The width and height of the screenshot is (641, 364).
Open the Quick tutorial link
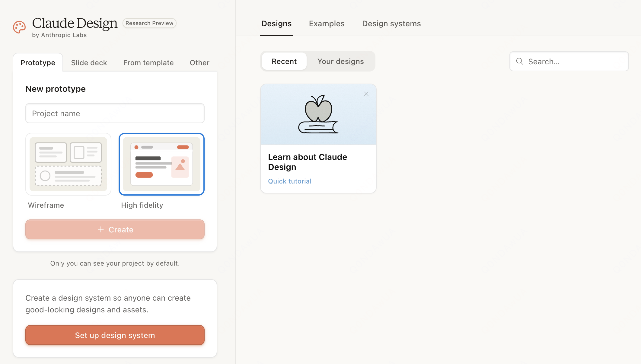290,181
